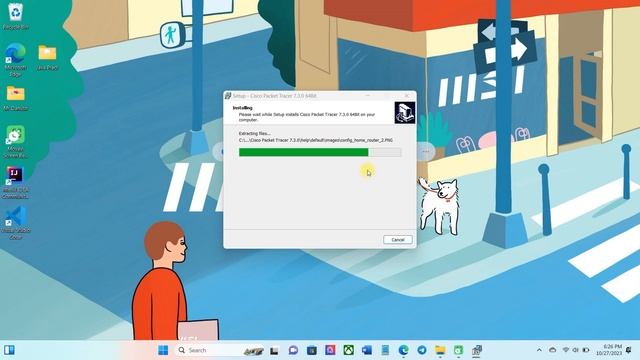
Task: Open Xbox app from taskbar
Action: point(348,350)
